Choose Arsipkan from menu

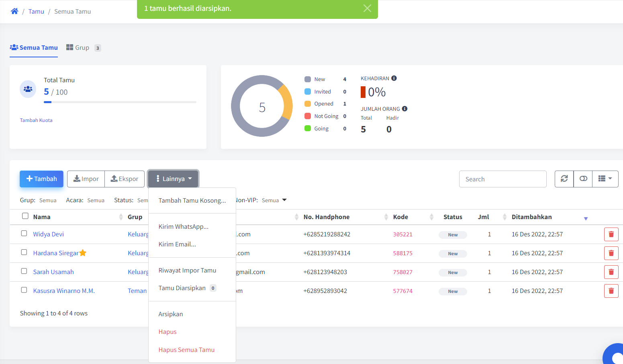pyautogui.click(x=192, y=314)
